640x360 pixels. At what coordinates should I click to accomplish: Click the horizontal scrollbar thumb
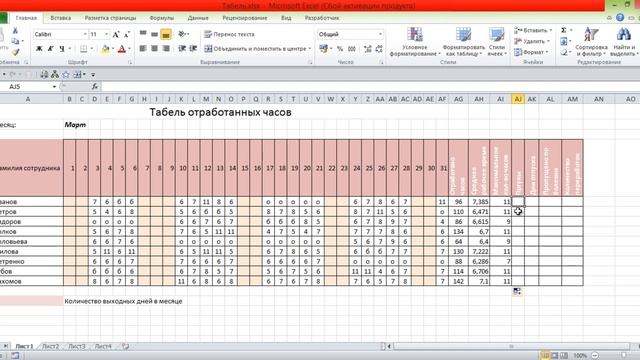(511, 346)
